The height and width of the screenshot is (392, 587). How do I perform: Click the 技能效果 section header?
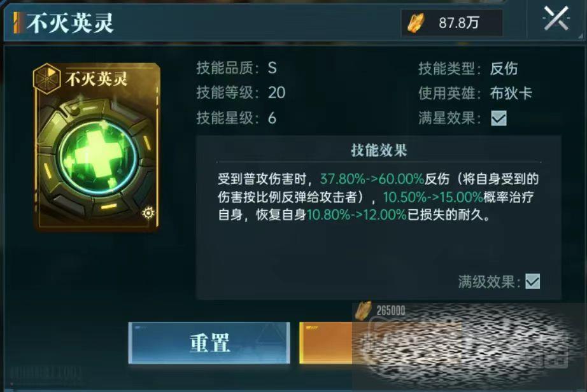[379, 150]
